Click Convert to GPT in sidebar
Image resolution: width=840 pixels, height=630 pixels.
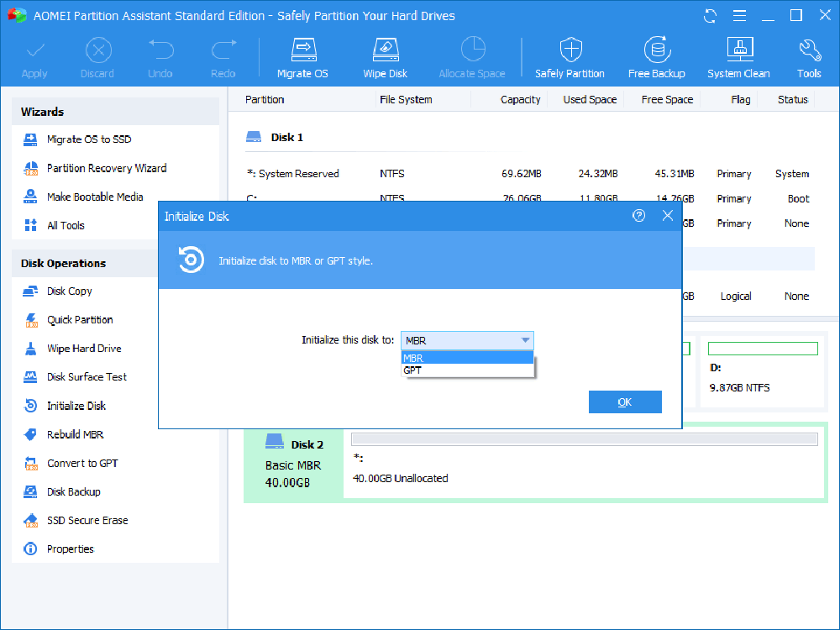point(71,464)
